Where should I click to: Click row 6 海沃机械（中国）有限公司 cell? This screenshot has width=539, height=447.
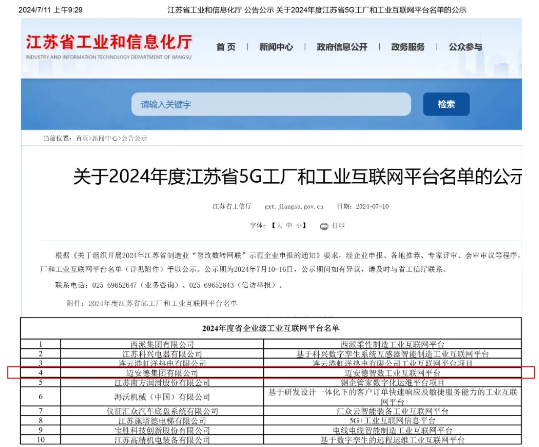point(162,397)
